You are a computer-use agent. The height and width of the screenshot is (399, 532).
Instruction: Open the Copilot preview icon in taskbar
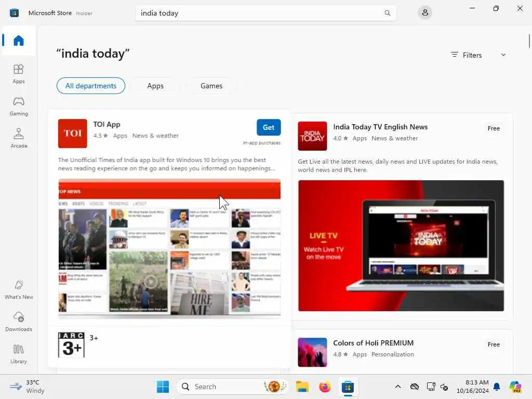pos(515,387)
